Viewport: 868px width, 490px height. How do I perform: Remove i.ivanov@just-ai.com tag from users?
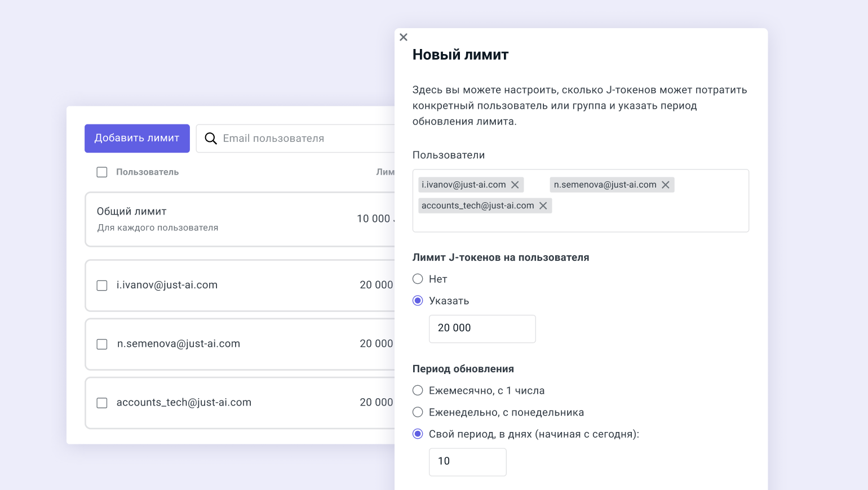pyautogui.click(x=515, y=185)
